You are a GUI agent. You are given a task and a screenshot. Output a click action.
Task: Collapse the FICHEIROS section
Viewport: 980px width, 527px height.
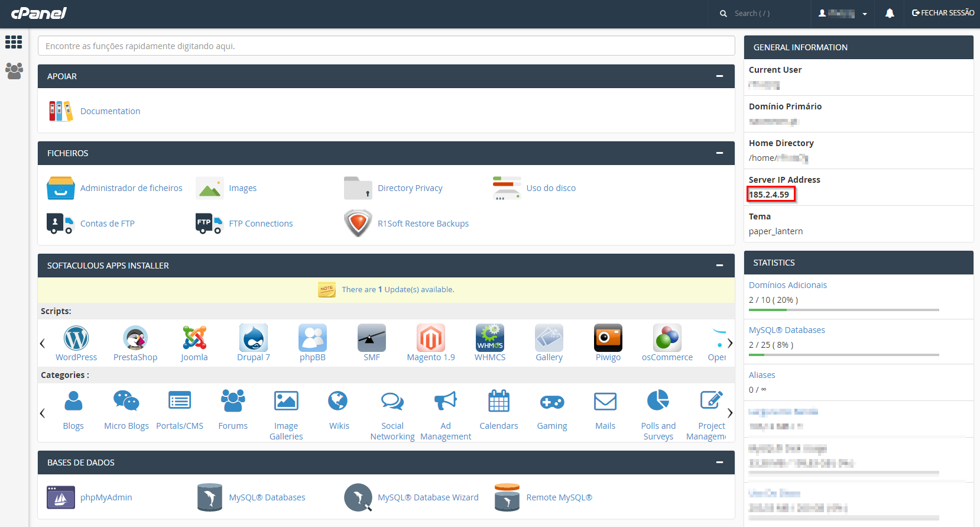(x=719, y=153)
